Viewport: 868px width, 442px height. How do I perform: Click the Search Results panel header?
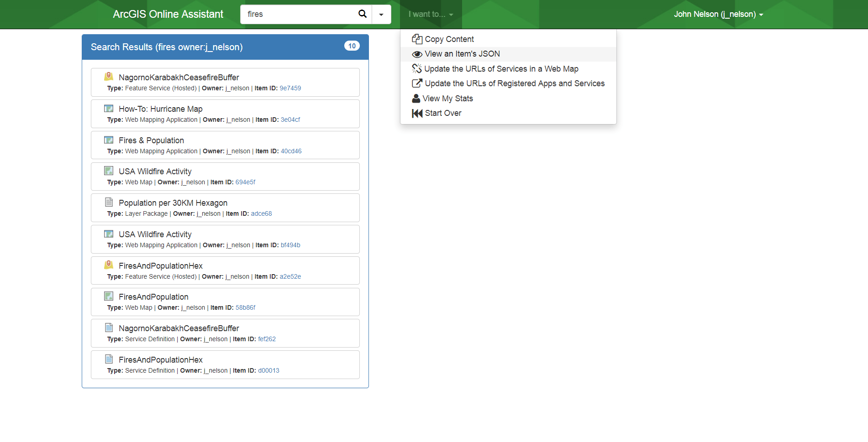(225, 47)
